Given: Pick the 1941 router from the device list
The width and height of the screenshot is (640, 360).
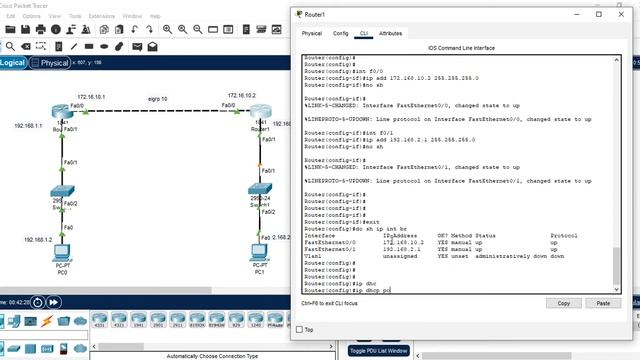Looking at the screenshot, I should 138,320.
